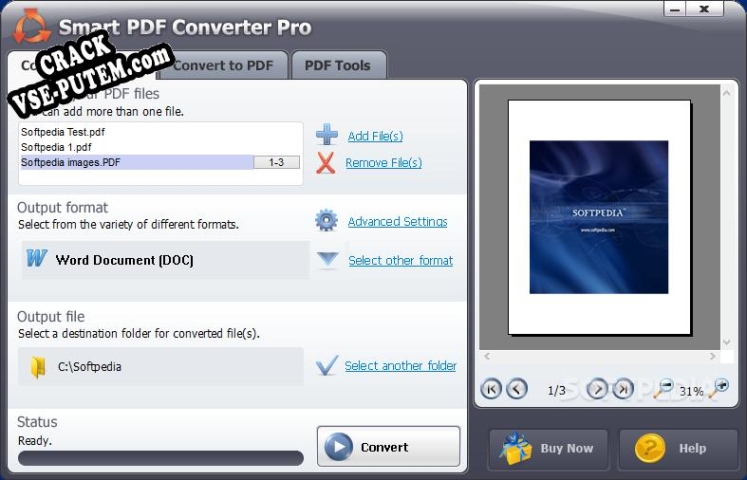The height and width of the screenshot is (480, 747).
Task: Click the blue down-arrow format icon
Action: point(328,260)
